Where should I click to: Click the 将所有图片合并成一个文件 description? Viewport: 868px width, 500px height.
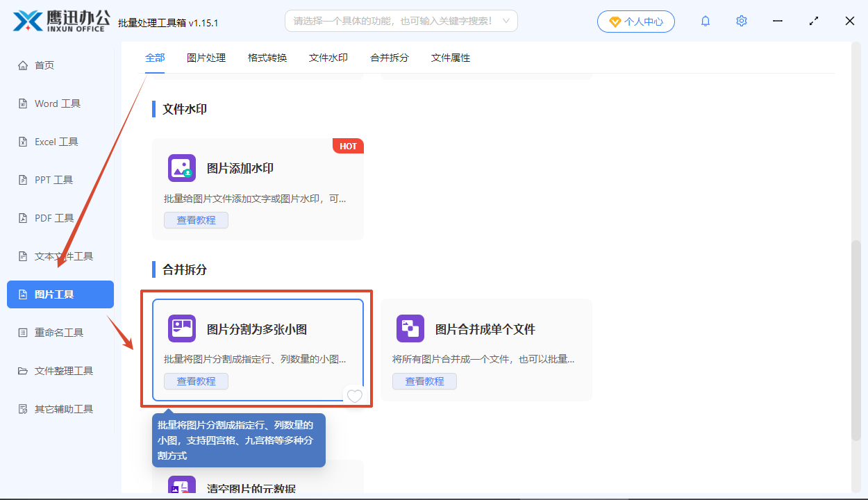(x=483, y=359)
